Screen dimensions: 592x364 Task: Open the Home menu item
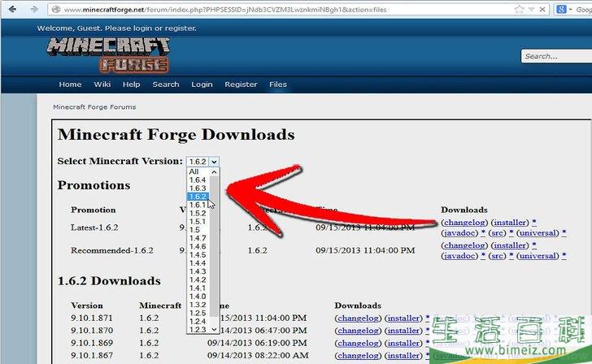(70, 84)
